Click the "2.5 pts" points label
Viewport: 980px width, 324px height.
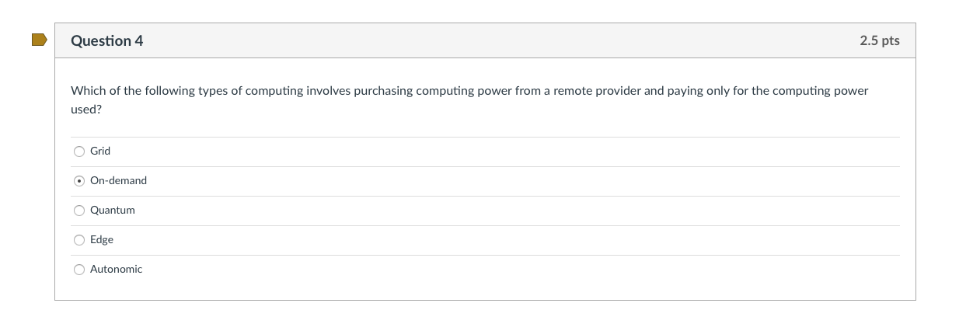tap(879, 41)
